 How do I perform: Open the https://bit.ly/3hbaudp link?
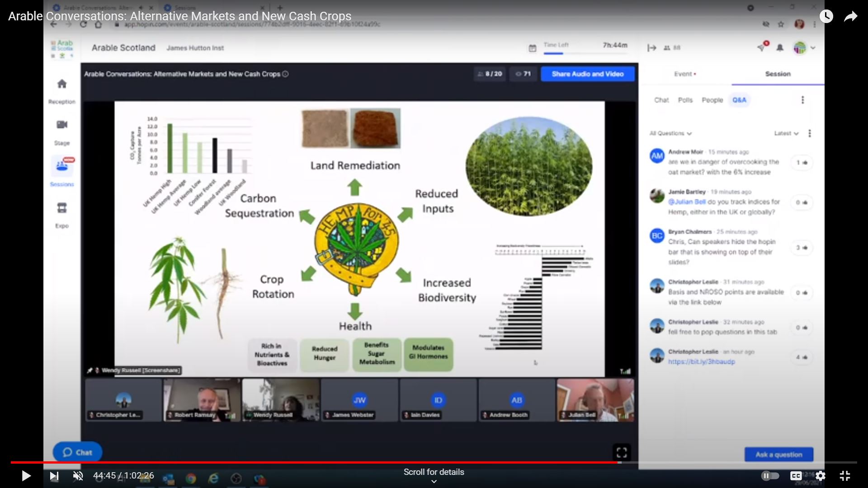pyautogui.click(x=701, y=361)
